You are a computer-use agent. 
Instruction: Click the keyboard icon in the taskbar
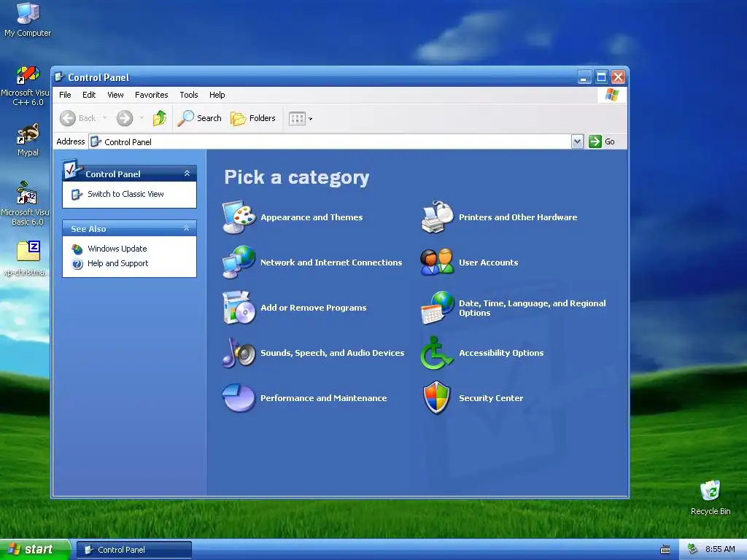tap(665, 550)
